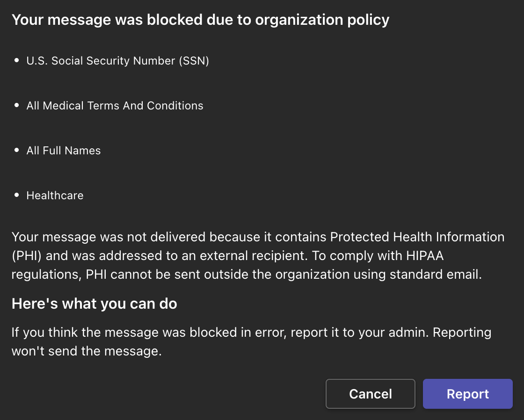Click the won't send the message text

(87, 351)
